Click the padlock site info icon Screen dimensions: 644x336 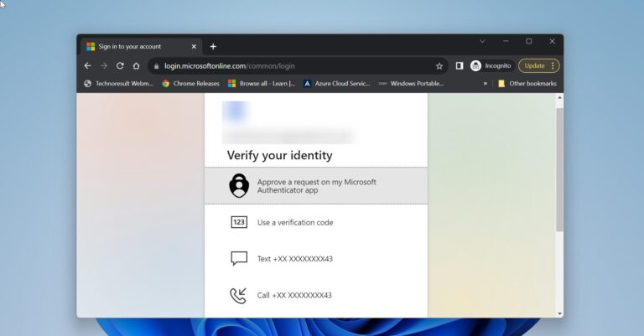156,66
